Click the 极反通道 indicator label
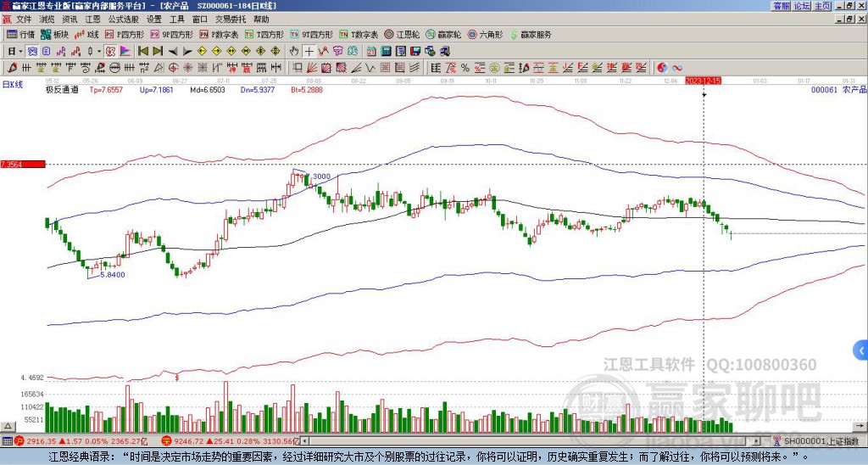 pos(62,89)
